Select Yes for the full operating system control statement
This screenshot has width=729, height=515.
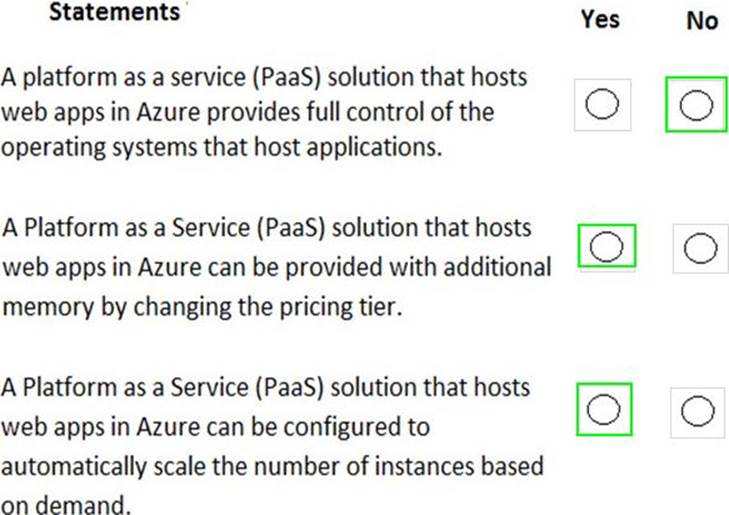[x=602, y=104]
